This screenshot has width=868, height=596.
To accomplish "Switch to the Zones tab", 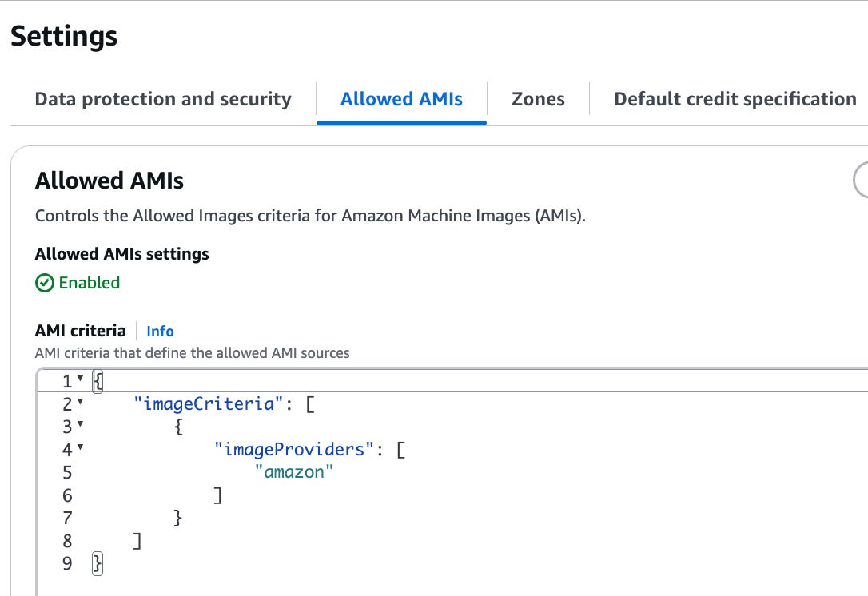I will pyautogui.click(x=538, y=99).
